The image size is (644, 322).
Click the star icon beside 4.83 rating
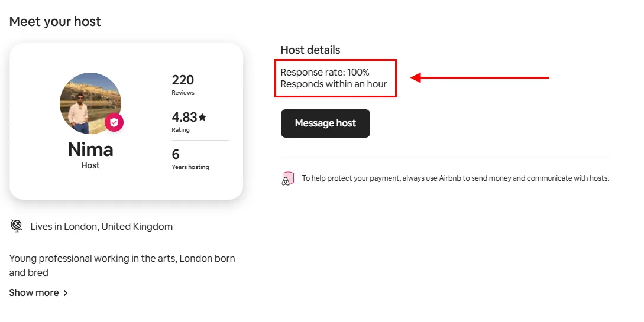point(202,117)
